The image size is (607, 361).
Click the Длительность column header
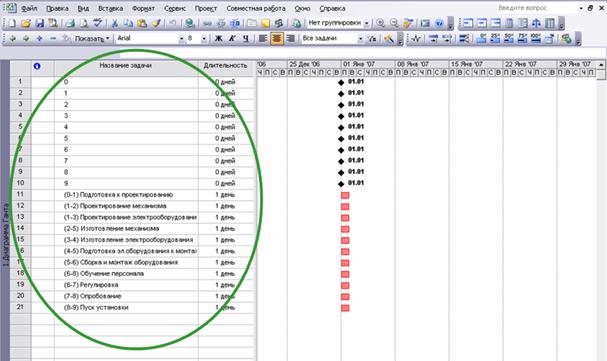point(226,66)
